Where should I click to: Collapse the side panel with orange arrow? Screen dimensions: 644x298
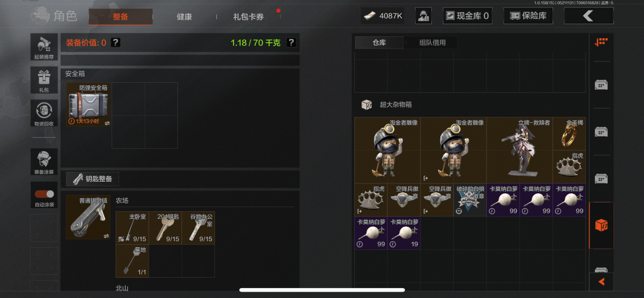point(601,282)
